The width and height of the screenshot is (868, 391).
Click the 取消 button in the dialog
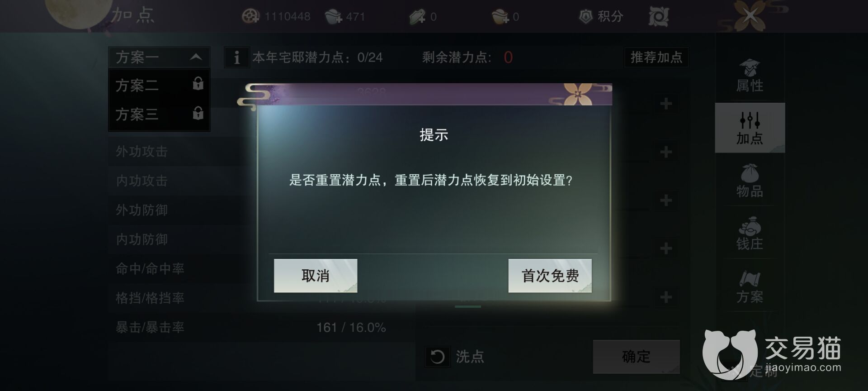coord(316,276)
